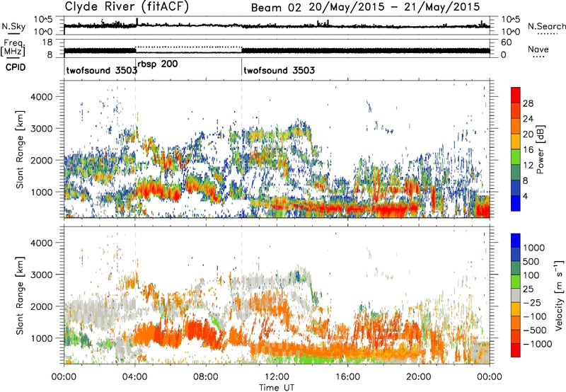The width and height of the screenshot is (566, 392).
Task: Click the blue bottom of power colorbar
Action: coord(516,203)
